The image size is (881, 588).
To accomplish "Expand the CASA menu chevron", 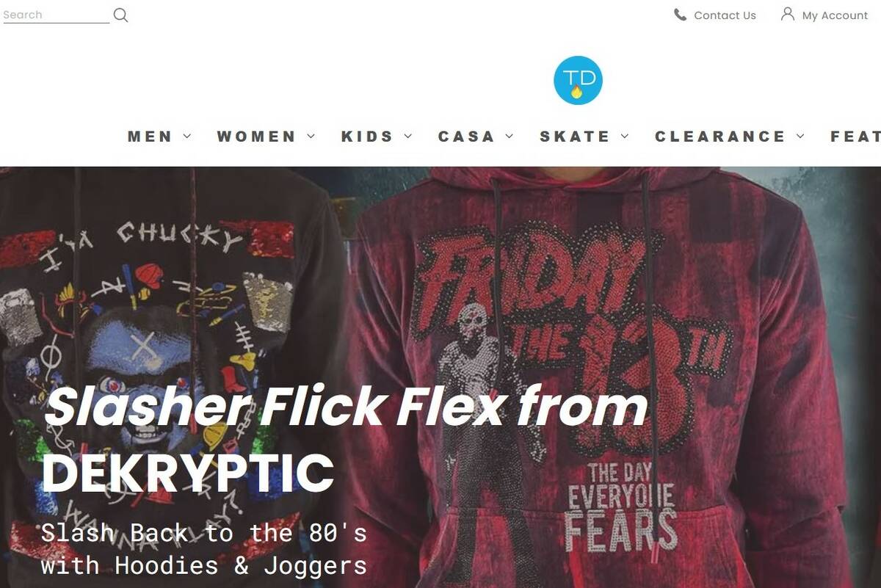I will click(510, 136).
